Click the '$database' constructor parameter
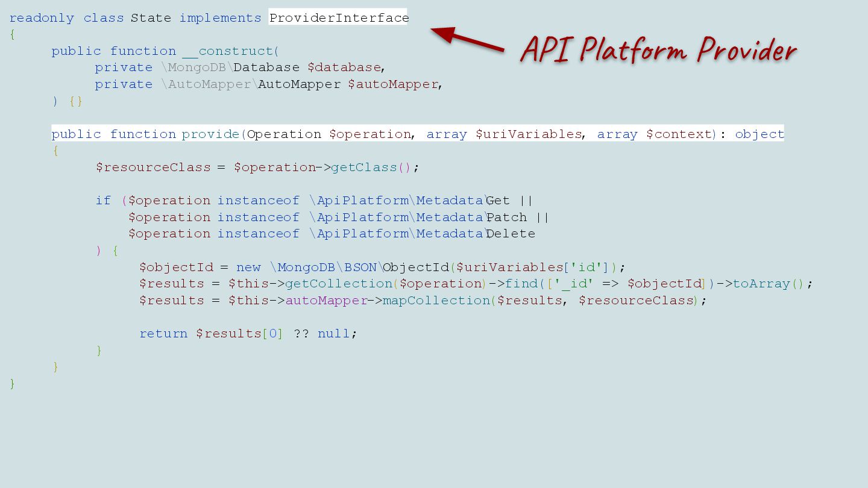 click(x=344, y=67)
